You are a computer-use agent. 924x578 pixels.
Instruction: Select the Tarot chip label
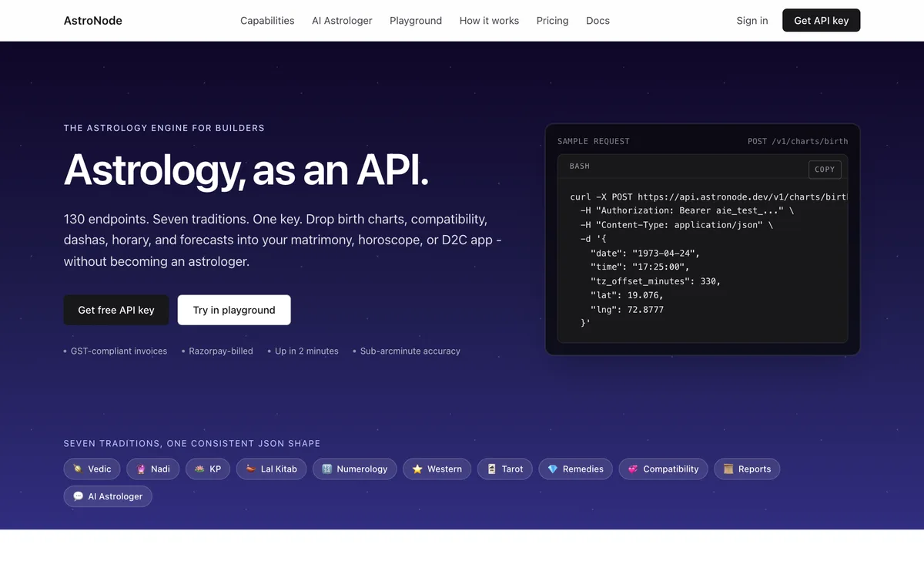click(512, 469)
